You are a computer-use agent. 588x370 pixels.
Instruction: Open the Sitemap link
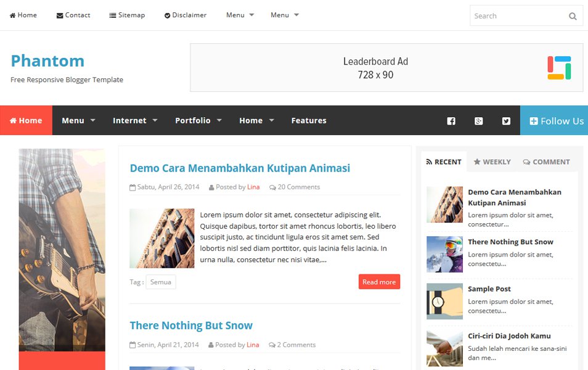[x=127, y=15]
